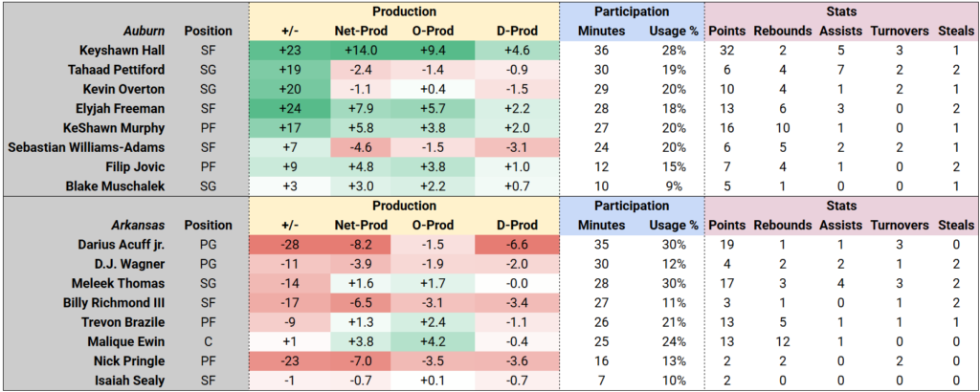Click Darius Acuff jr. player name

click(x=121, y=245)
